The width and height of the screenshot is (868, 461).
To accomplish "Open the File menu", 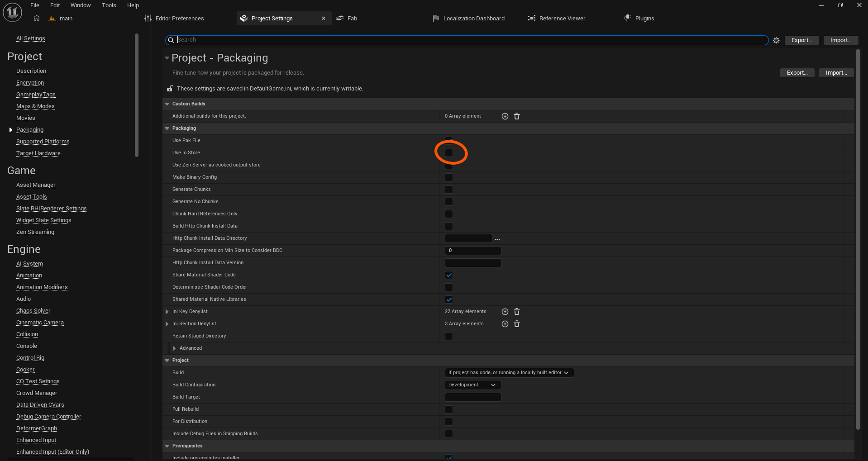I will (35, 5).
